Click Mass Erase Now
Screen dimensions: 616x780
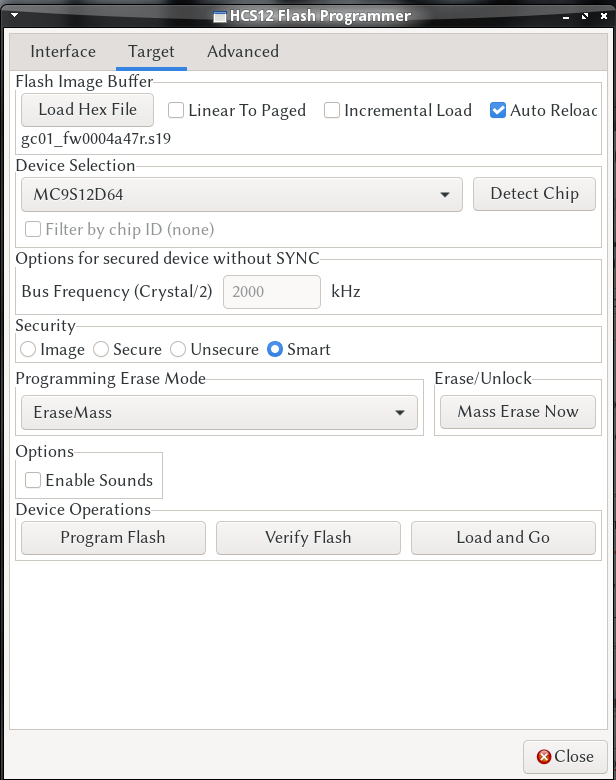[x=518, y=412]
